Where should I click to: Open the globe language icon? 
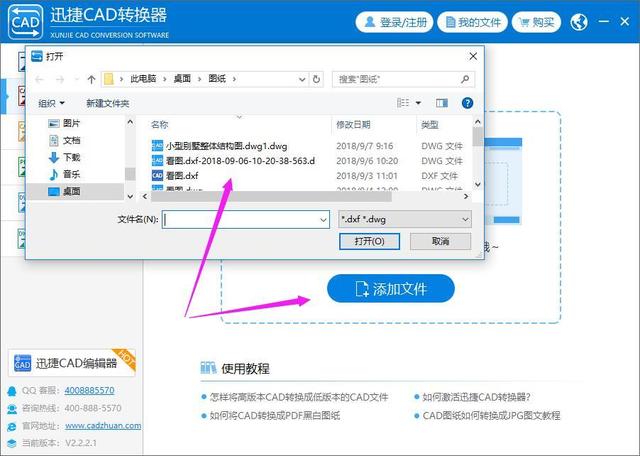coord(579,22)
